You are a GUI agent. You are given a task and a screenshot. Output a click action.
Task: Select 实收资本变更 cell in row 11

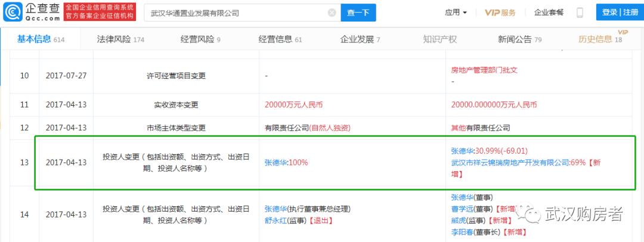click(176, 105)
